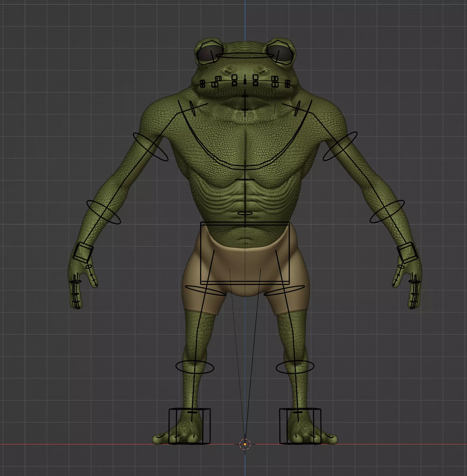Select the upper arm ring on the screen-left arm

[151, 147]
